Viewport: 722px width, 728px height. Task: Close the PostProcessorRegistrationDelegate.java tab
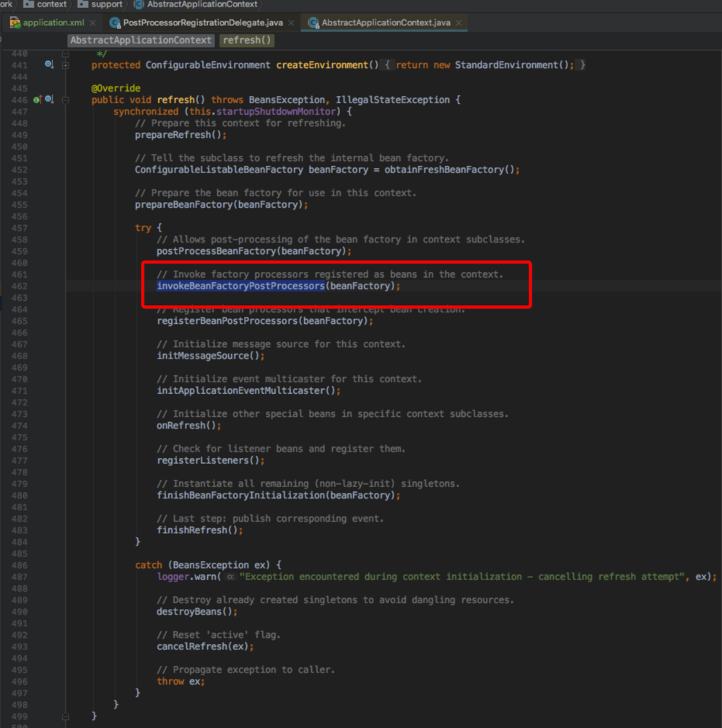point(291,22)
